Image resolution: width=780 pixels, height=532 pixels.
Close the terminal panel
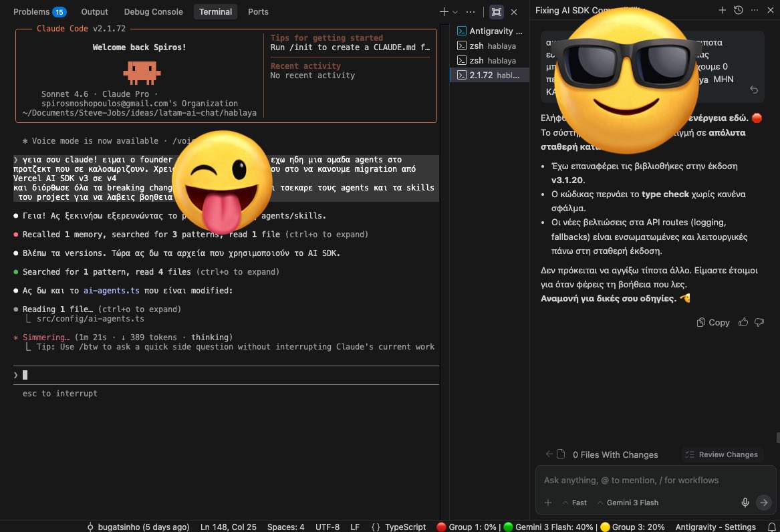514,12
